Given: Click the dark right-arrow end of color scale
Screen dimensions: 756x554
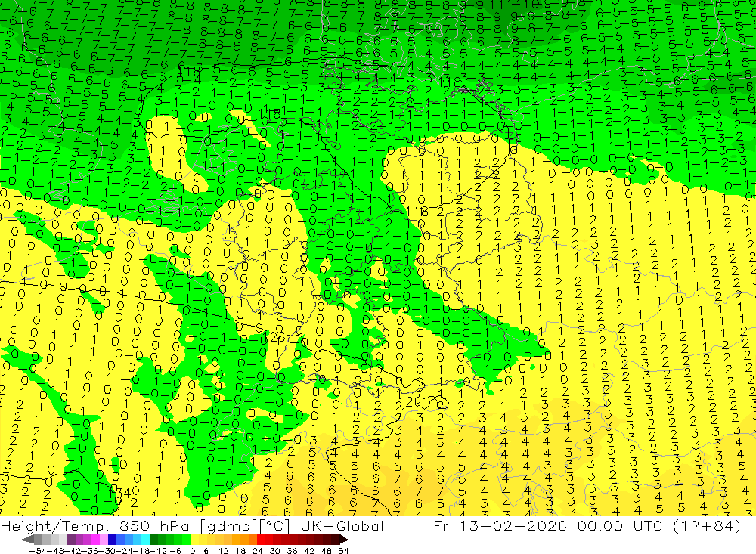Looking at the screenshot, I should tap(343, 540).
